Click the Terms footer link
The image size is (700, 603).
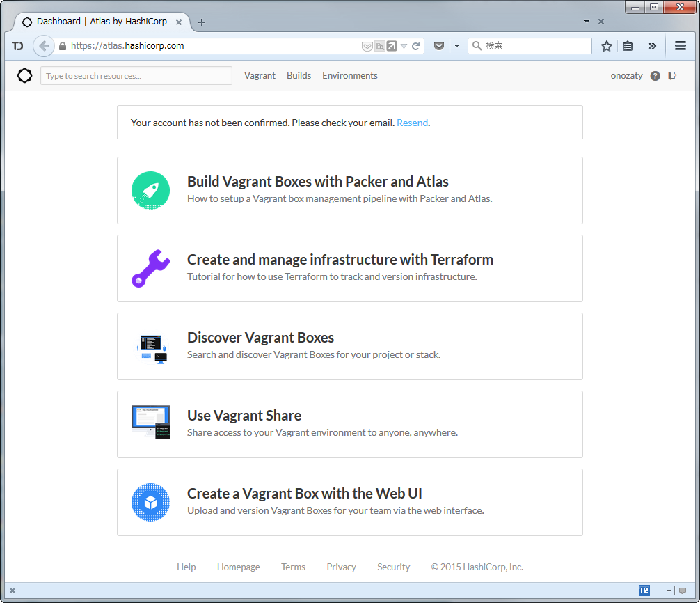click(293, 567)
